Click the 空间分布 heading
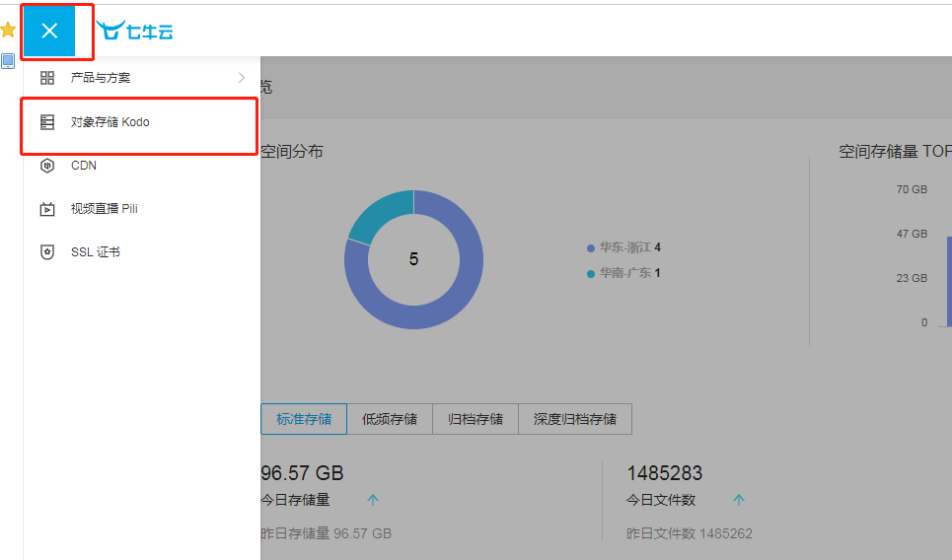Screen dimensions: 952x560 tap(292, 151)
